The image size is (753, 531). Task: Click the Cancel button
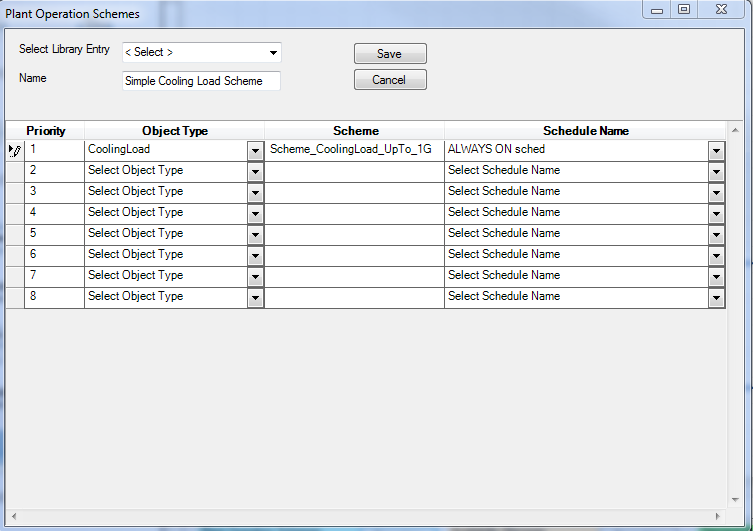click(390, 80)
